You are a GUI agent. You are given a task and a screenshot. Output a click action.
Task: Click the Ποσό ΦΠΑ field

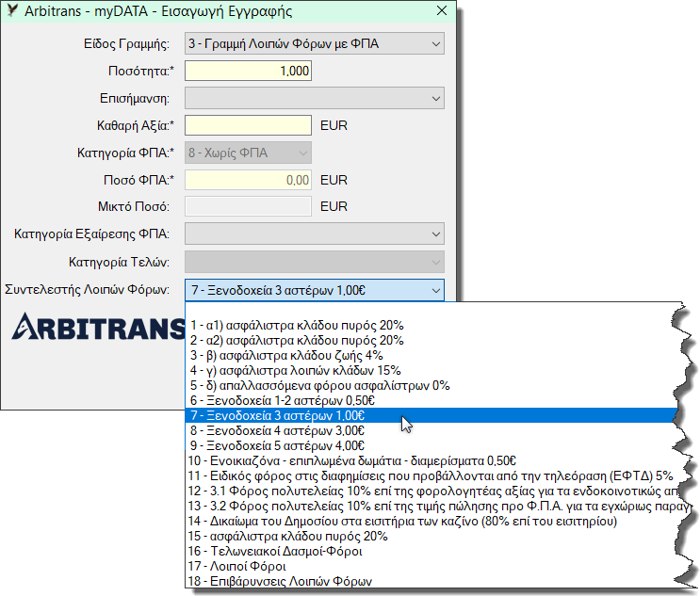tap(248, 180)
